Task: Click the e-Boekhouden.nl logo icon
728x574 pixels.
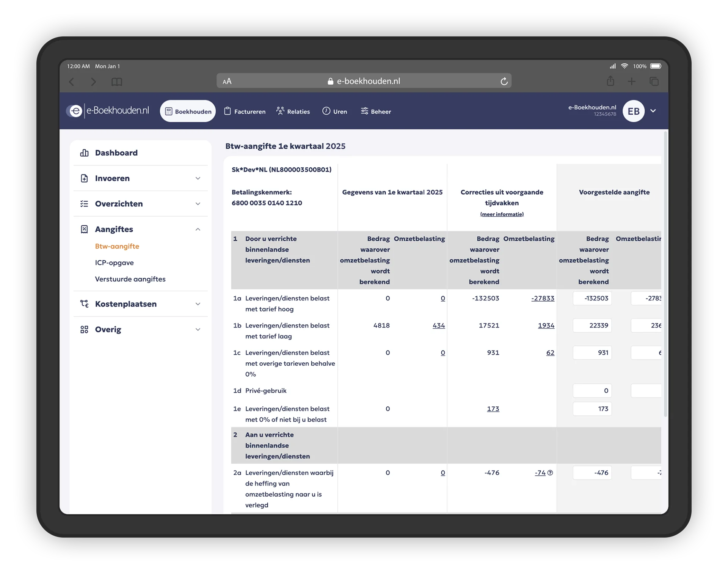Action: click(75, 111)
